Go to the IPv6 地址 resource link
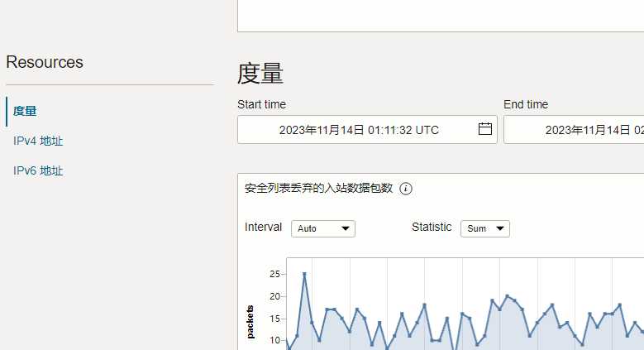The image size is (644, 350). point(38,170)
